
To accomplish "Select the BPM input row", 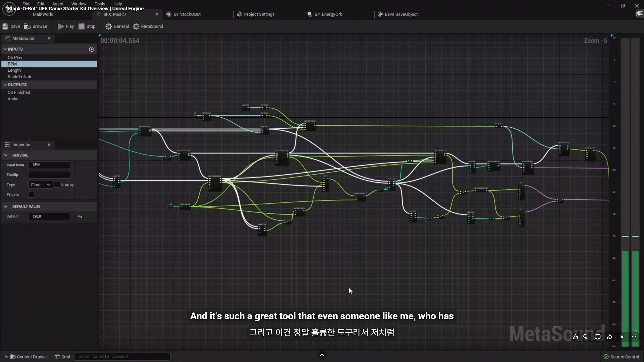I will 49,64.
